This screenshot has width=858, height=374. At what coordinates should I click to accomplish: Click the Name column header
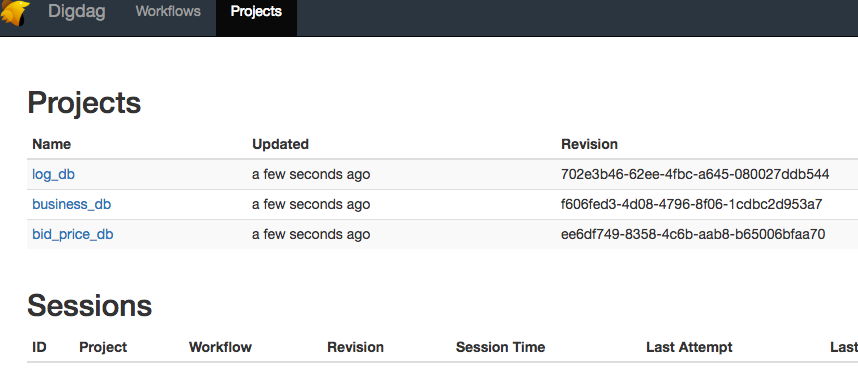[51, 144]
